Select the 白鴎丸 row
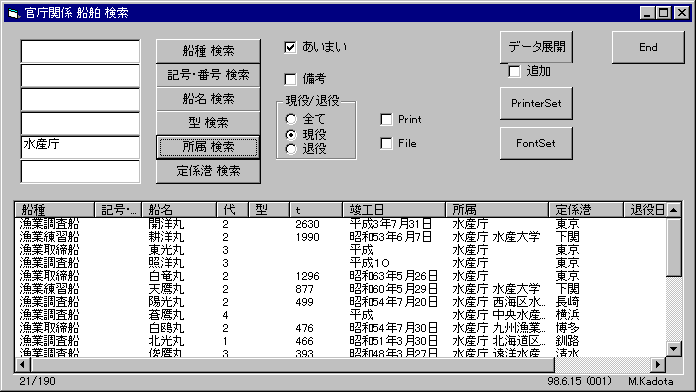696x392 pixels. 340,328
